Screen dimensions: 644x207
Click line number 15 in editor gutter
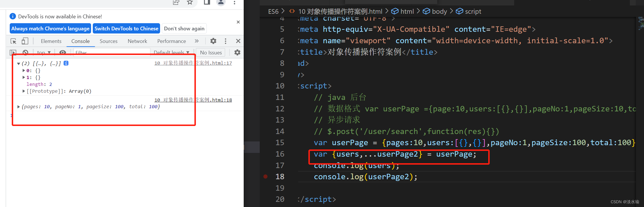[280, 143]
